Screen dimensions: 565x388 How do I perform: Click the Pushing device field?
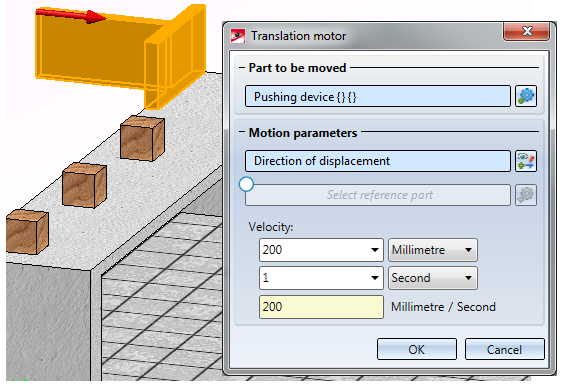(378, 96)
